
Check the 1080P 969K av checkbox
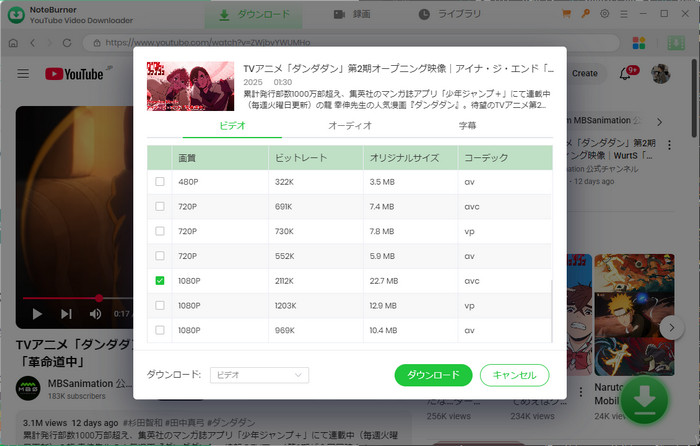[159, 330]
